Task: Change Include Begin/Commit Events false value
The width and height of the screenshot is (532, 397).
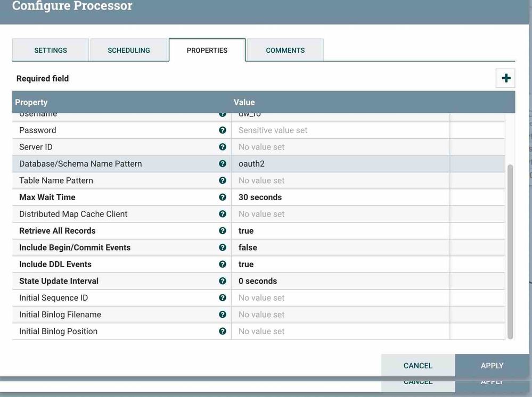Action: pyautogui.click(x=341, y=247)
